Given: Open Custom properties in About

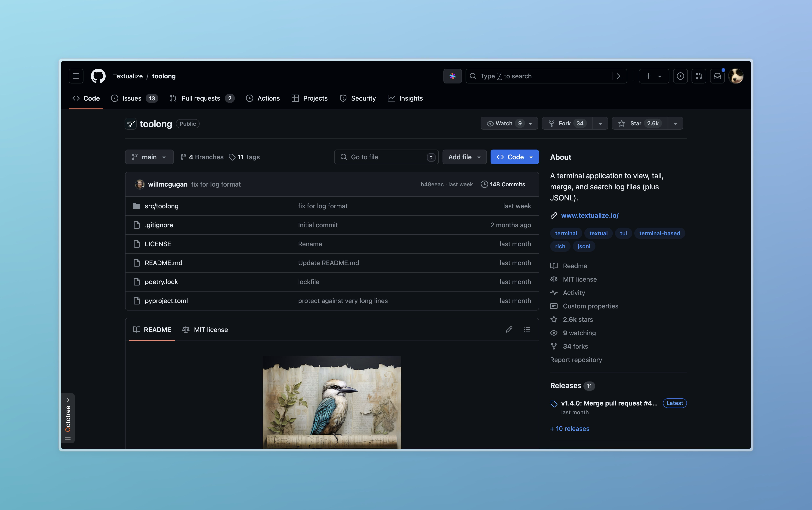Looking at the screenshot, I should (x=590, y=306).
